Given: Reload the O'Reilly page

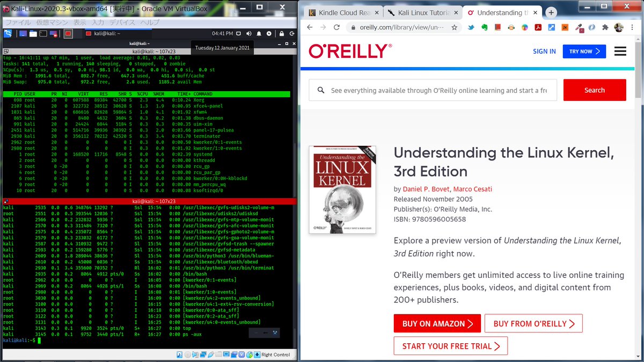Looking at the screenshot, I should click(x=336, y=27).
